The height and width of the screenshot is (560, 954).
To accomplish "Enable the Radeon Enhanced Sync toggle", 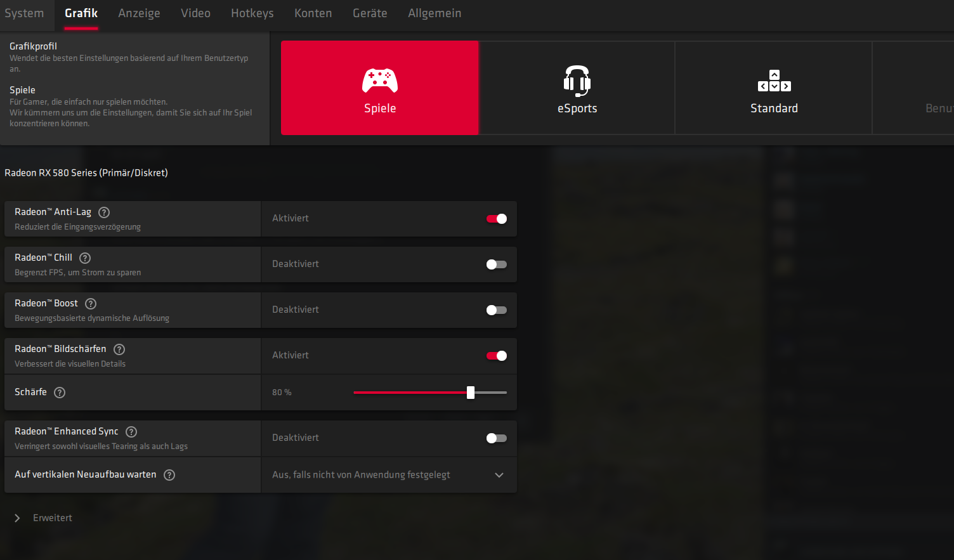I will click(497, 438).
